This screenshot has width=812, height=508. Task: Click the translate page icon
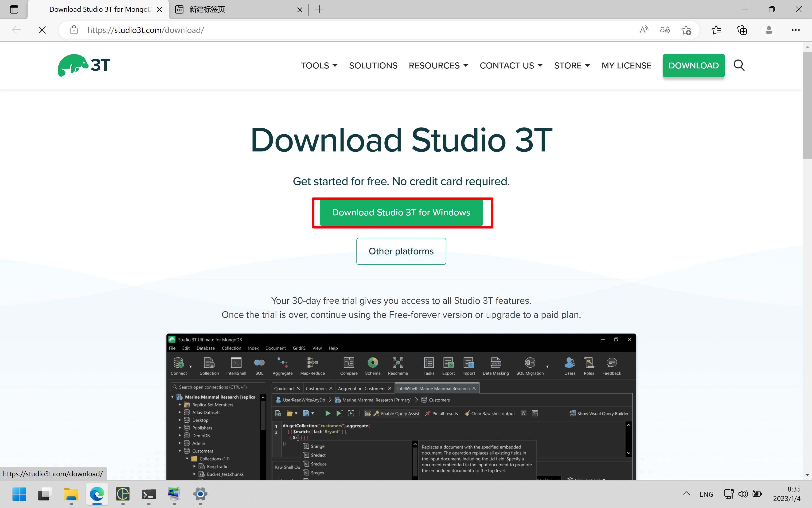[x=665, y=30]
